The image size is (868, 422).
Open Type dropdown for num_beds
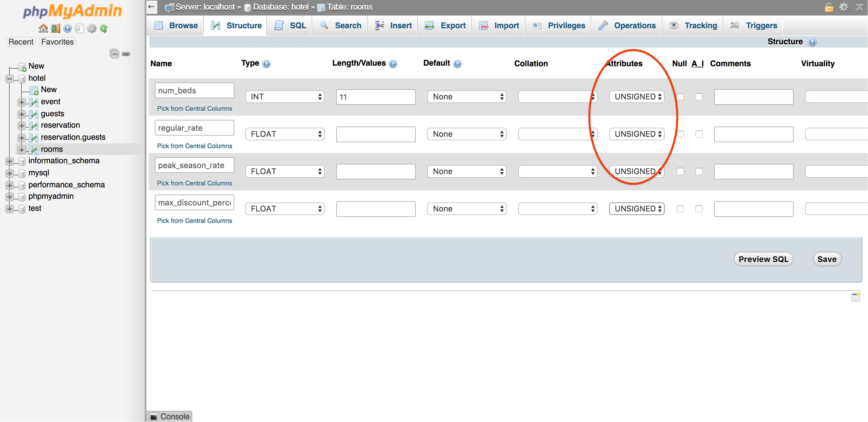[285, 97]
